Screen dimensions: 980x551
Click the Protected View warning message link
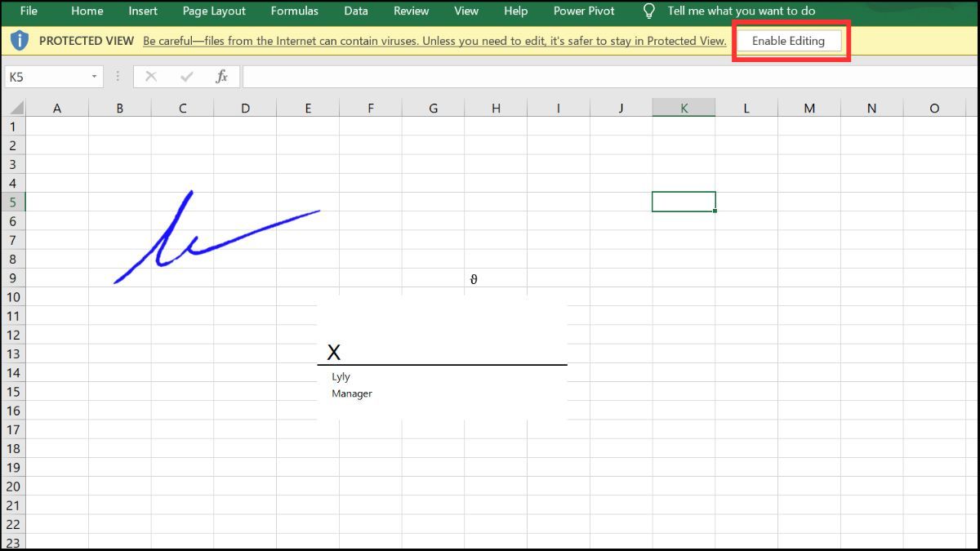click(434, 41)
